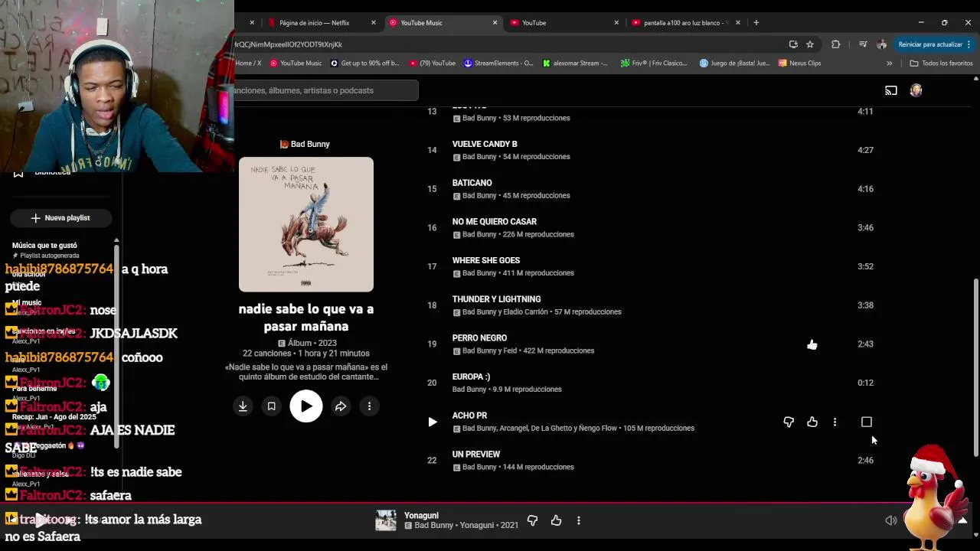Select track WHERE SHE GOES
Image resolution: width=980 pixels, height=551 pixels.
point(486,260)
